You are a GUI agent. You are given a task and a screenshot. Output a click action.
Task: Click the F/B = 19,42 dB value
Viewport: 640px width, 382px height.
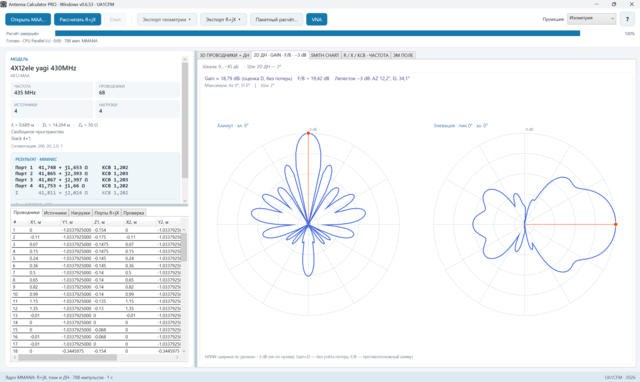point(313,78)
